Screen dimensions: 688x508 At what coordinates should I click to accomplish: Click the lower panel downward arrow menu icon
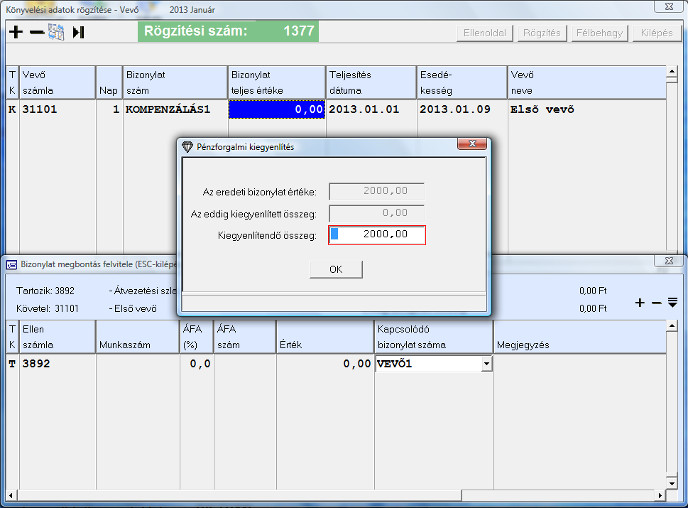(x=672, y=302)
